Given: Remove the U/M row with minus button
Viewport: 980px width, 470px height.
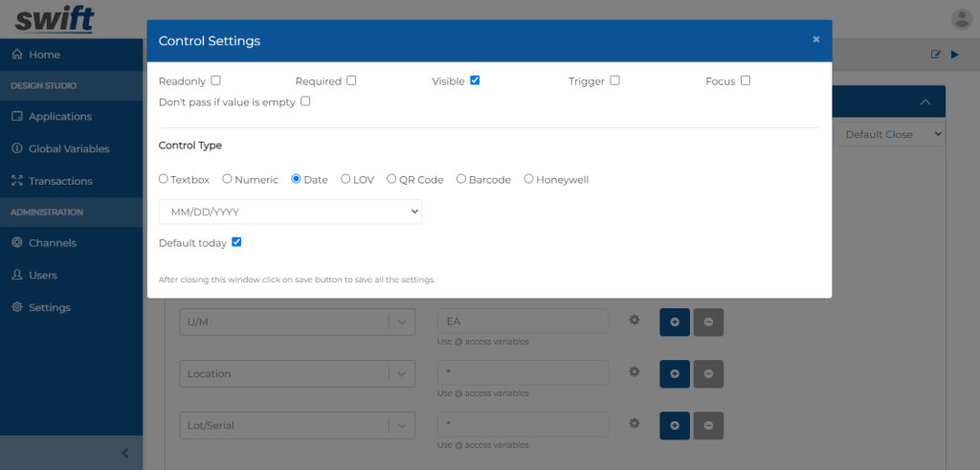Looking at the screenshot, I should coord(709,323).
